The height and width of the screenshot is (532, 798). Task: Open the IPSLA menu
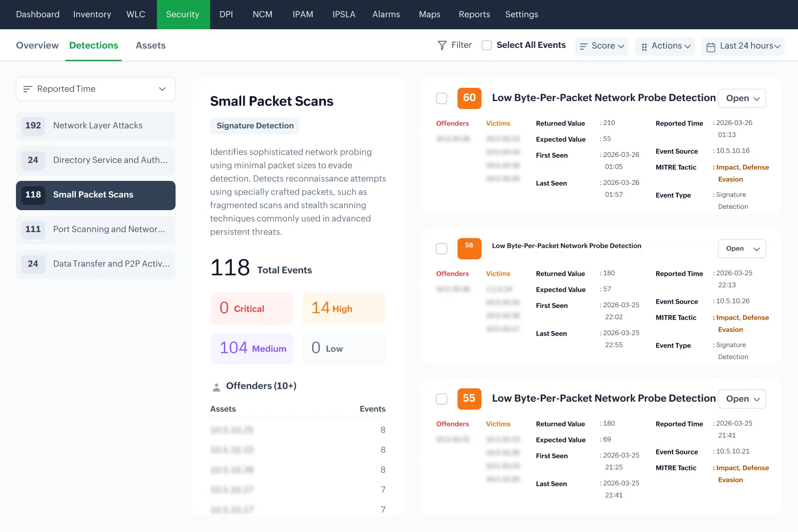tap(344, 15)
